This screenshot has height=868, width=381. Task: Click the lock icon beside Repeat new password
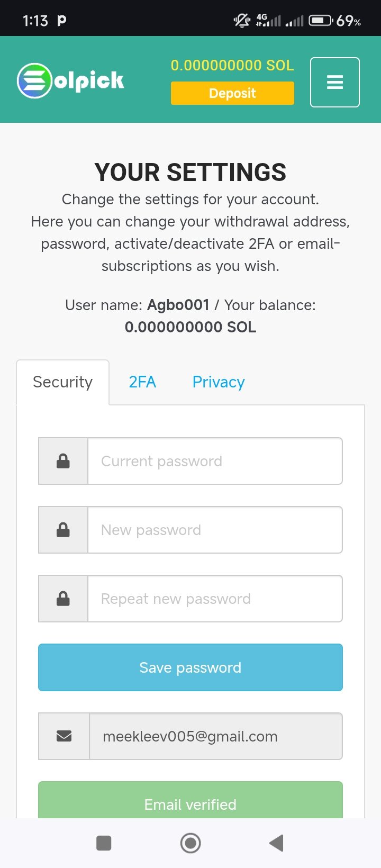click(63, 599)
